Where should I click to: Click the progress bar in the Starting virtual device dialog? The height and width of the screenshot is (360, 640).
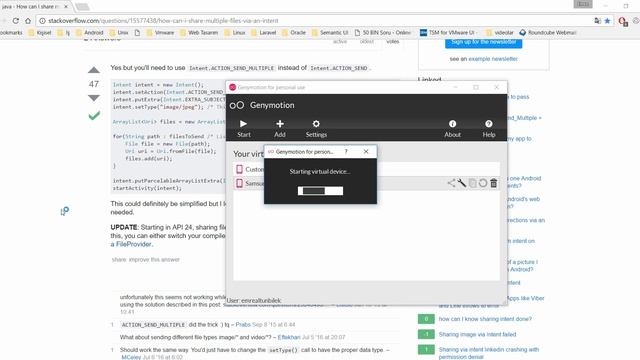coord(320,191)
